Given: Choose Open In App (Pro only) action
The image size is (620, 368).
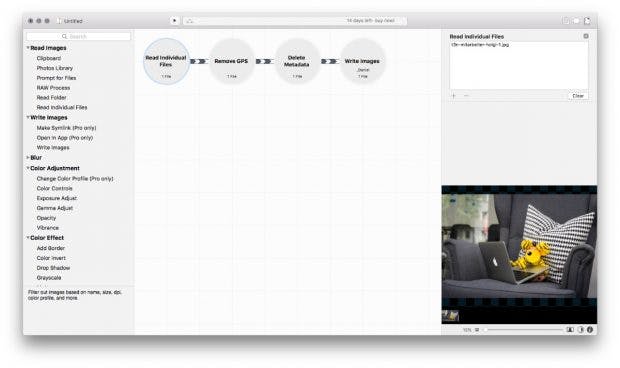Looking at the screenshot, I should click(64, 138).
